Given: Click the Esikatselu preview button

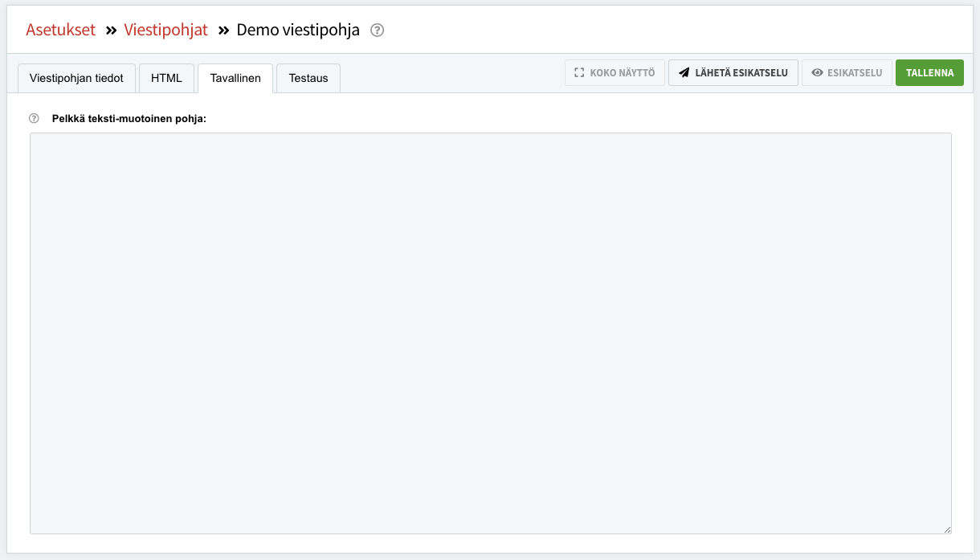Looking at the screenshot, I should coord(847,72).
